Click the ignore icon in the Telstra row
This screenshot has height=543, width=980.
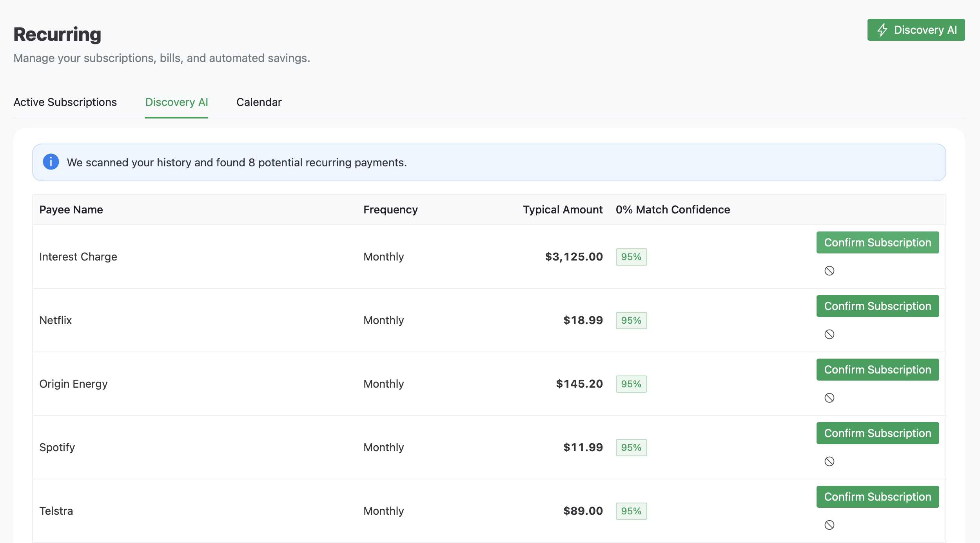829,525
